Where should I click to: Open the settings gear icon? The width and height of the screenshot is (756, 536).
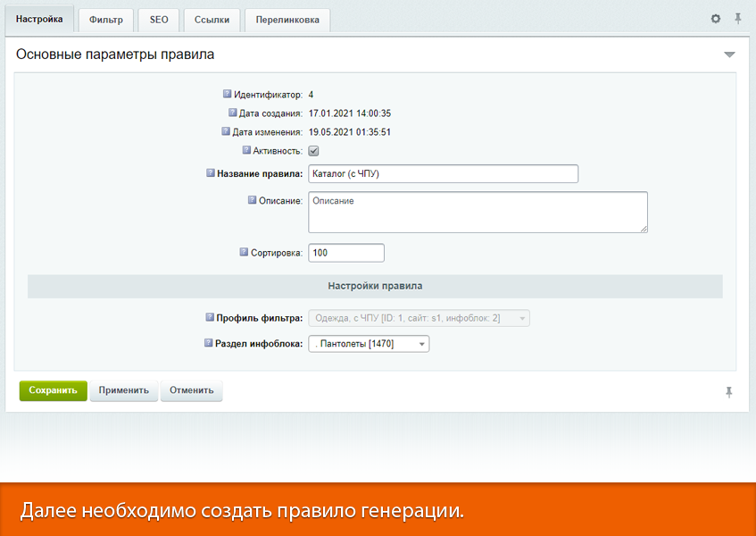click(x=715, y=18)
